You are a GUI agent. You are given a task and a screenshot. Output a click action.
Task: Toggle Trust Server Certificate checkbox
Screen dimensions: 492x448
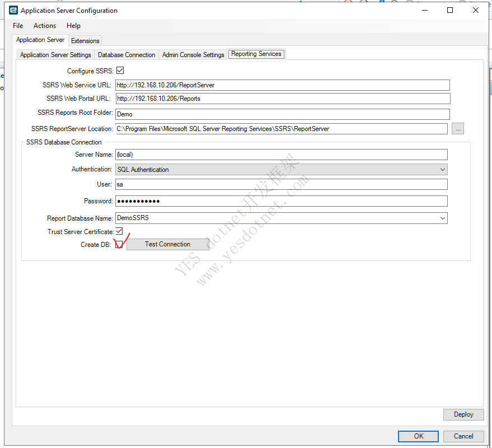(x=119, y=231)
